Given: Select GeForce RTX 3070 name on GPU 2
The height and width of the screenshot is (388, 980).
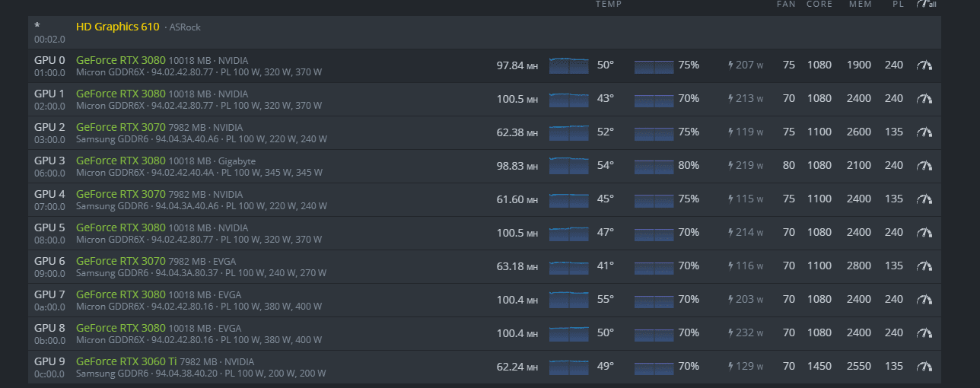Looking at the screenshot, I should [121, 127].
